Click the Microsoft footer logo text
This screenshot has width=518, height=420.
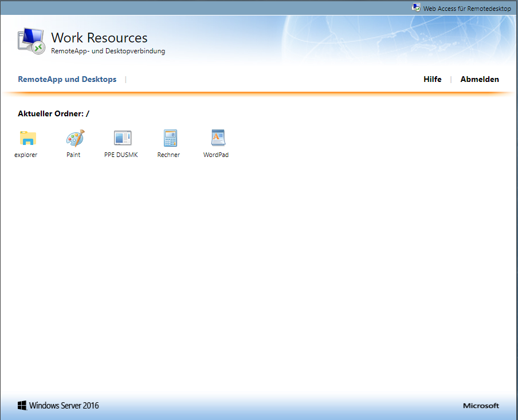point(481,406)
